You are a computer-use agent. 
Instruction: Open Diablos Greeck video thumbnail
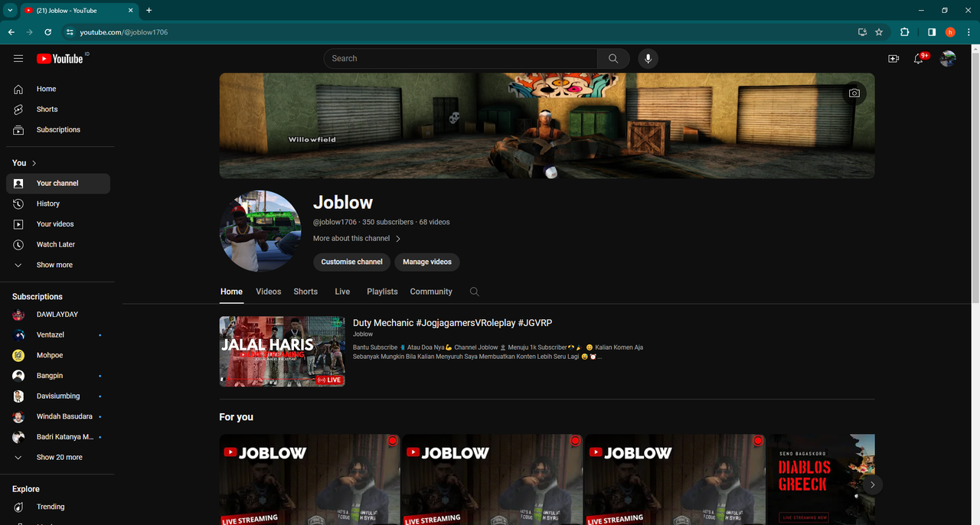pyautogui.click(x=822, y=479)
